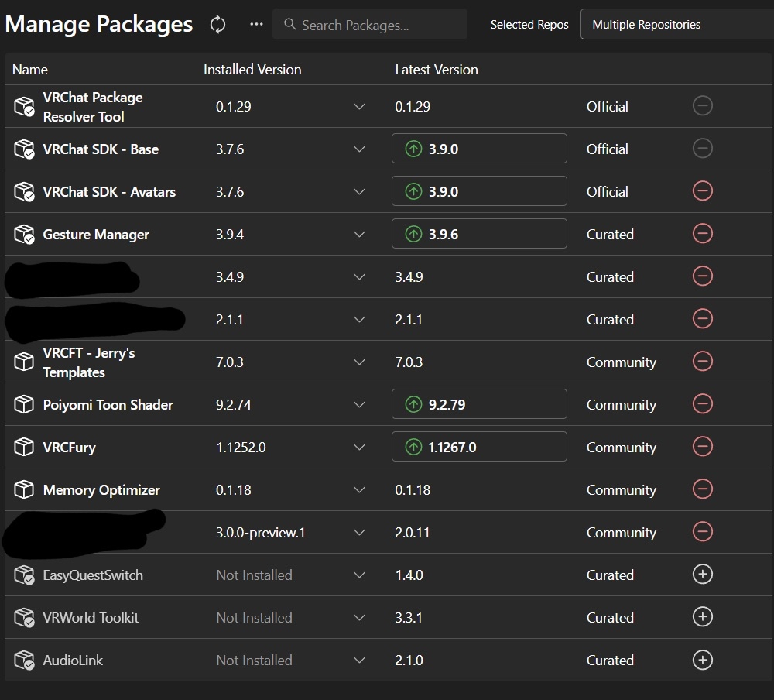
Task: Open Poiyomi Toon Shader version dropdown
Action: point(359,405)
